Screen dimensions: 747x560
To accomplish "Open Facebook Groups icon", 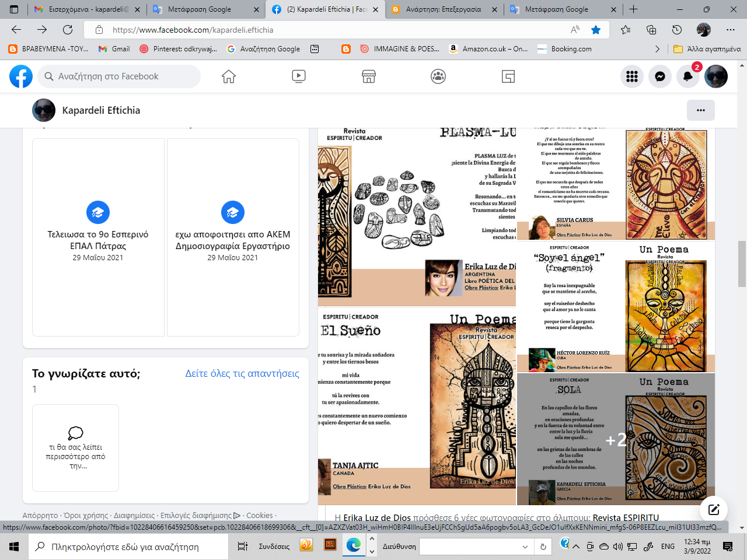I will (438, 76).
